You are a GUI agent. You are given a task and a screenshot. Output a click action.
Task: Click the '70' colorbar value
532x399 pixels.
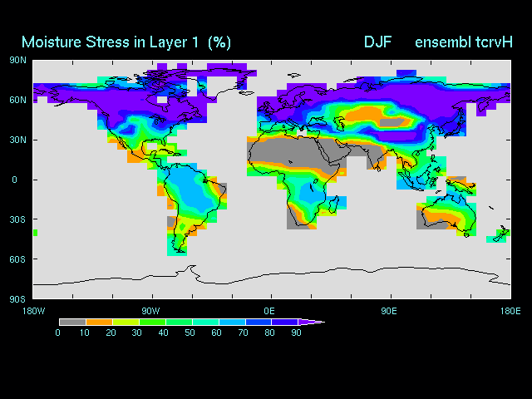[243, 332]
